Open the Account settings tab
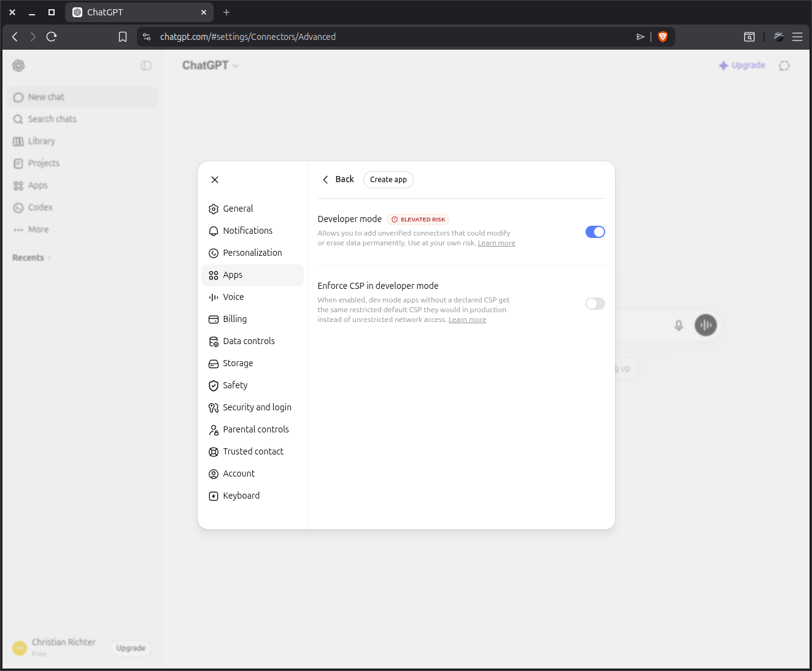812x671 pixels. coord(252,474)
